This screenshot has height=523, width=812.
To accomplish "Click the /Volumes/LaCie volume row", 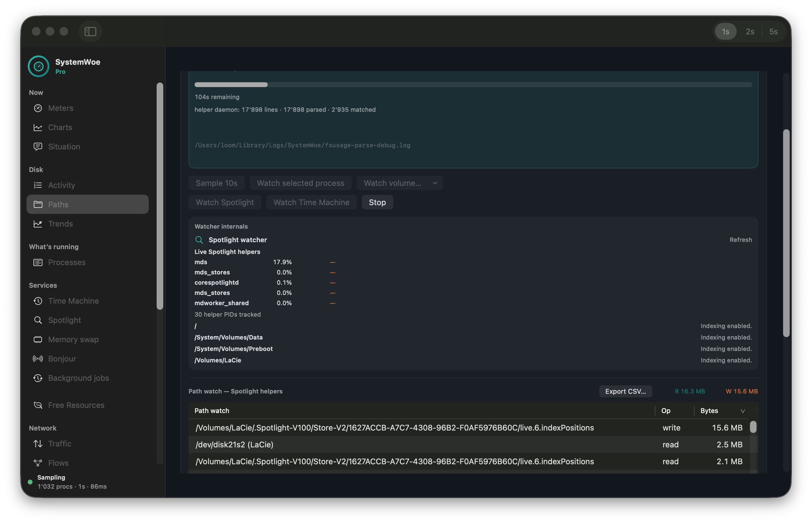I will point(473,360).
